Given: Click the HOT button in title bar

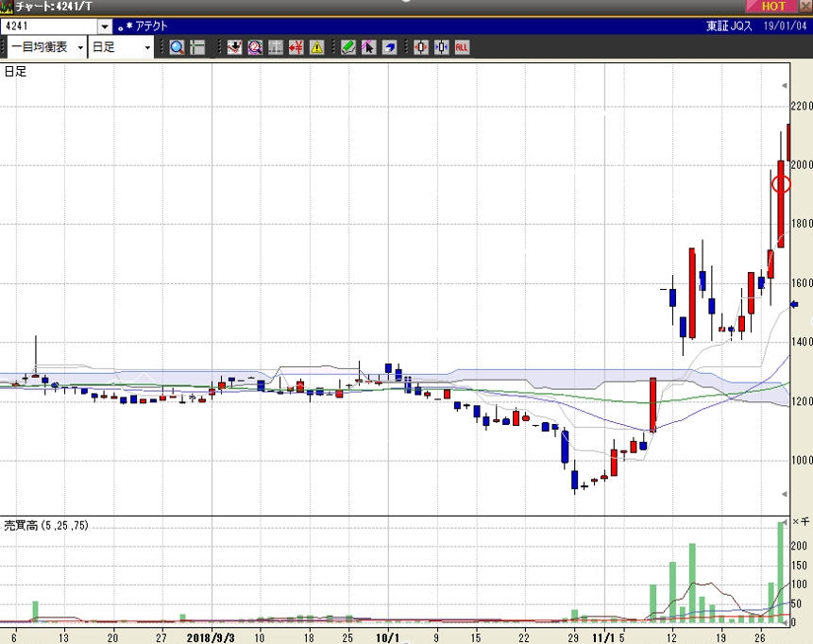Looking at the screenshot, I should [773, 7].
